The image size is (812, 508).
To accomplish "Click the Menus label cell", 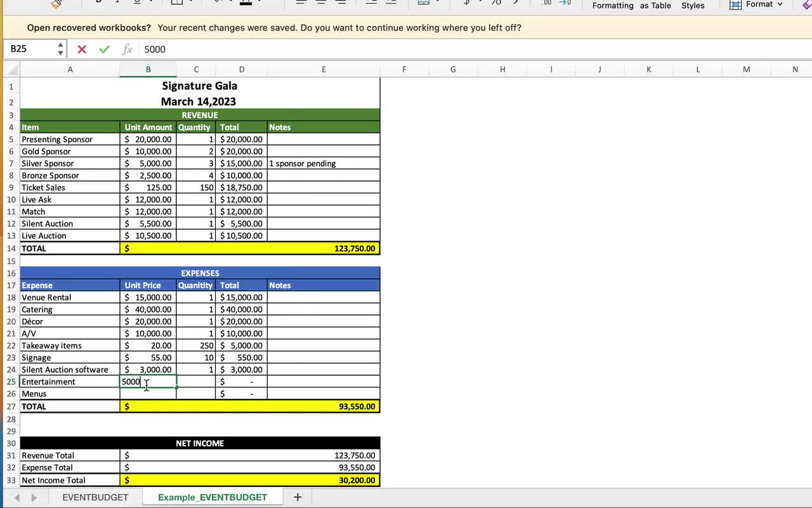I will [x=70, y=394].
